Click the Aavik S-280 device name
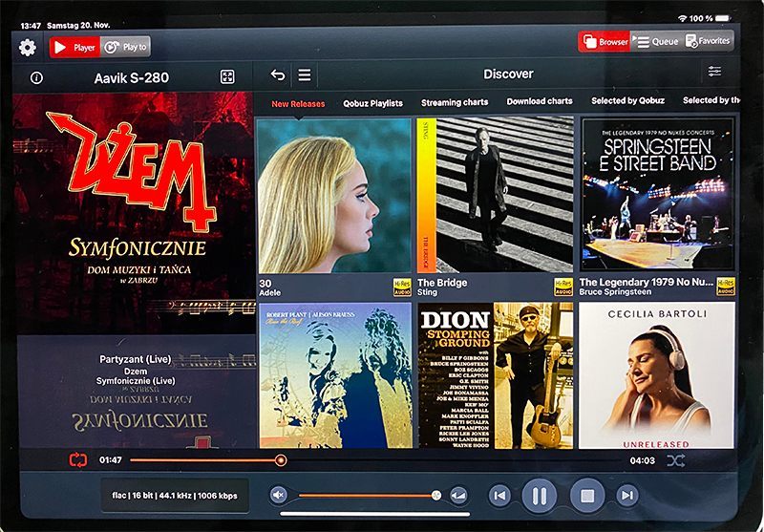This screenshot has height=532, width=764. pyautogui.click(x=132, y=78)
